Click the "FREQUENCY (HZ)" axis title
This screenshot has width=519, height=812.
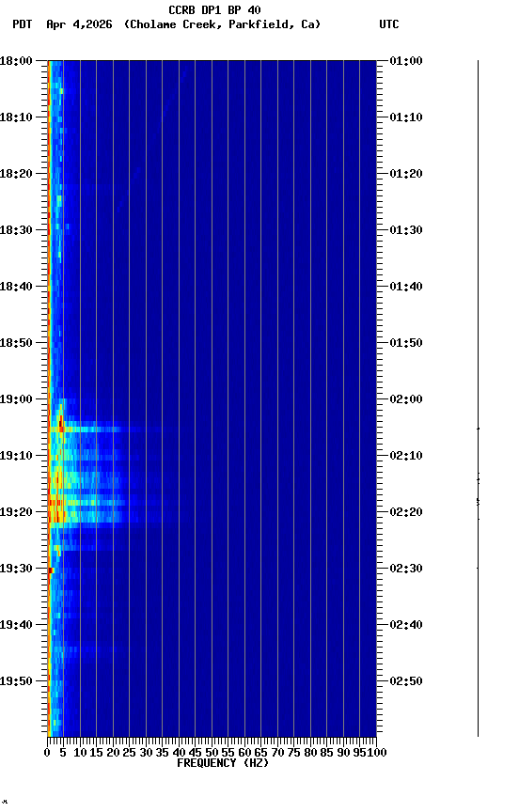point(223,764)
